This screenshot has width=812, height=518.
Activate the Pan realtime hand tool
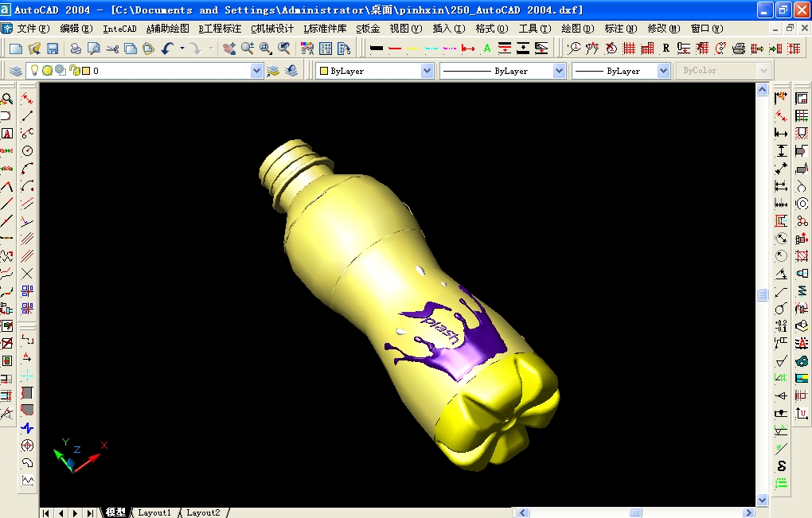(x=229, y=49)
